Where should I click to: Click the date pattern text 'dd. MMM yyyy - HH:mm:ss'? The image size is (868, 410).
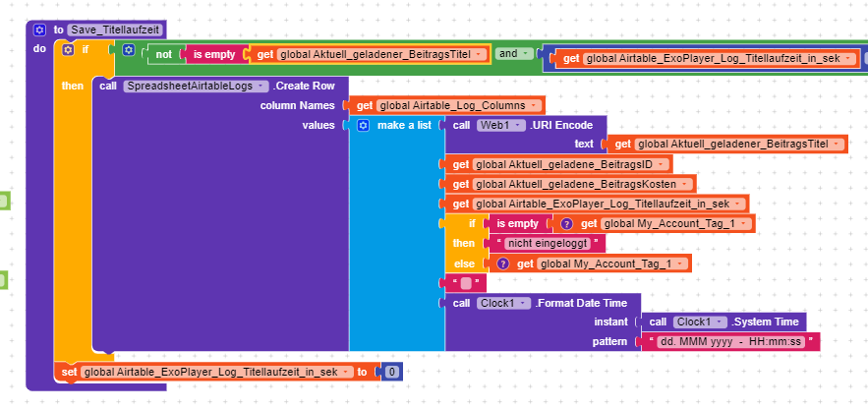pos(732,342)
